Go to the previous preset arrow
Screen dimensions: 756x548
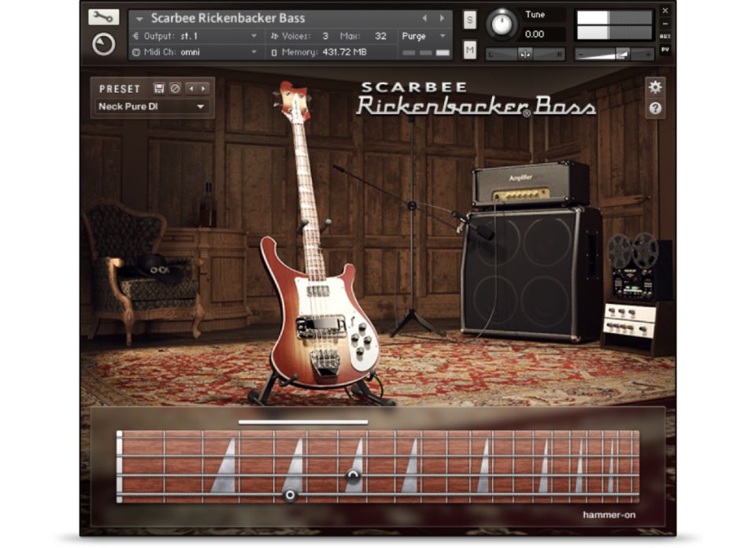(190, 89)
